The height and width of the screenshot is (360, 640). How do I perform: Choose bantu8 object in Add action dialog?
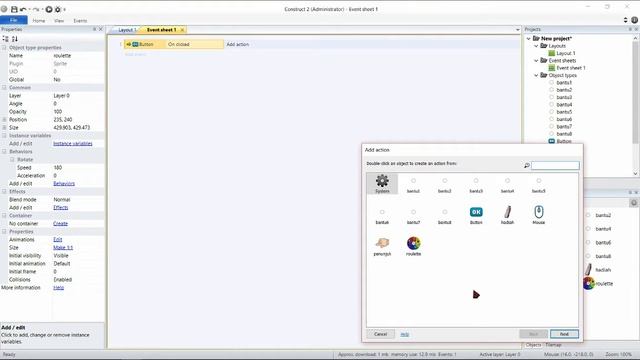444,217
